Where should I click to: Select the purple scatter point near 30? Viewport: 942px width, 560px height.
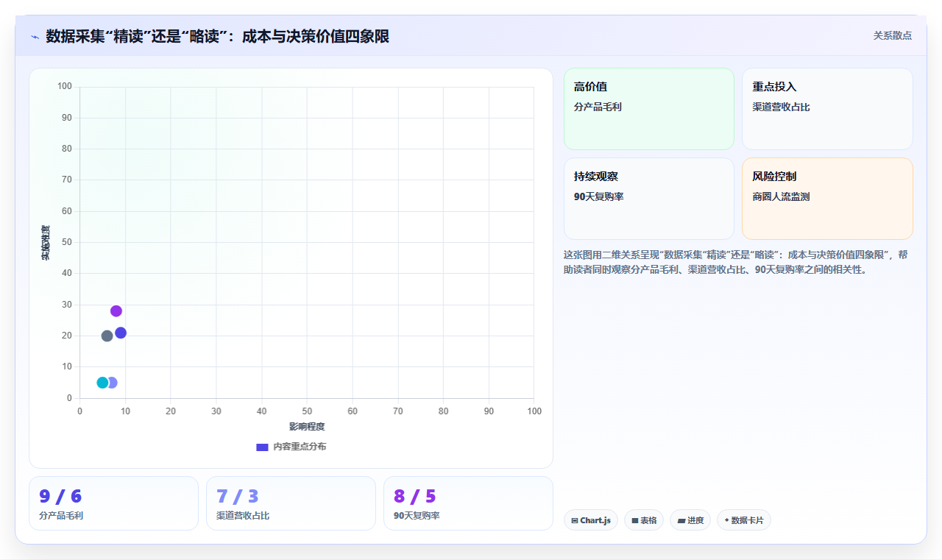coord(116,311)
